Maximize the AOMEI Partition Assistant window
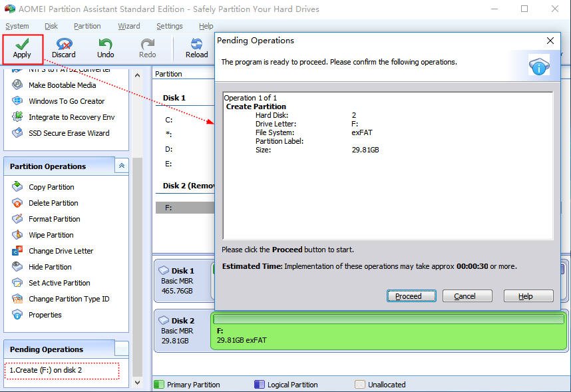 (524, 9)
